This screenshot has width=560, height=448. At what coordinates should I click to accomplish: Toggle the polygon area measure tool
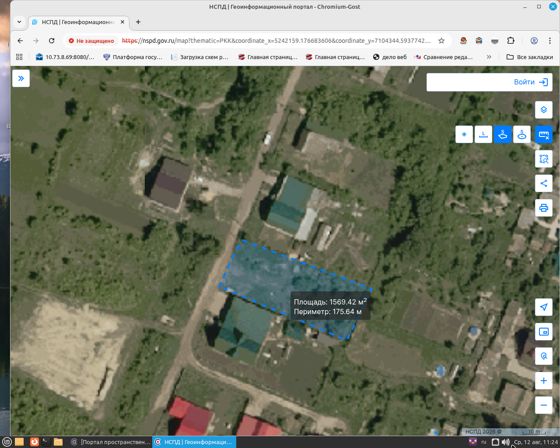(502, 135)
